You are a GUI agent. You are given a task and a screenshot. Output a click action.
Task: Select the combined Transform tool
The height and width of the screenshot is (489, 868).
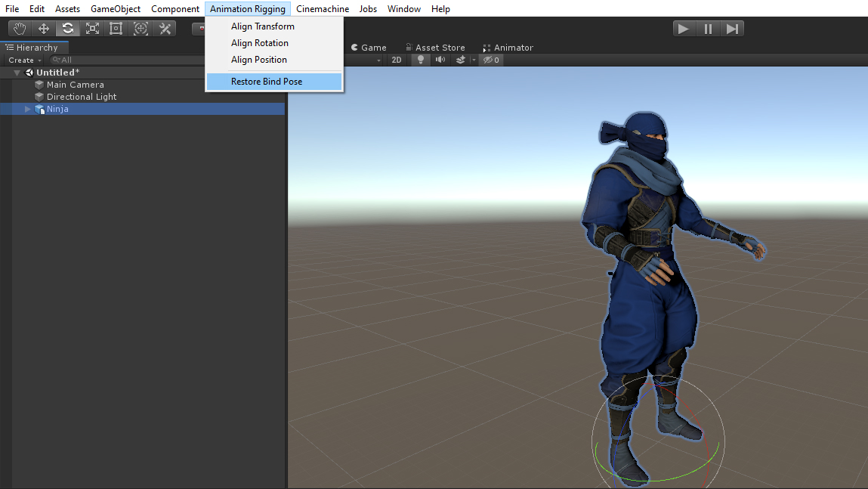click(x=141, y=29)
